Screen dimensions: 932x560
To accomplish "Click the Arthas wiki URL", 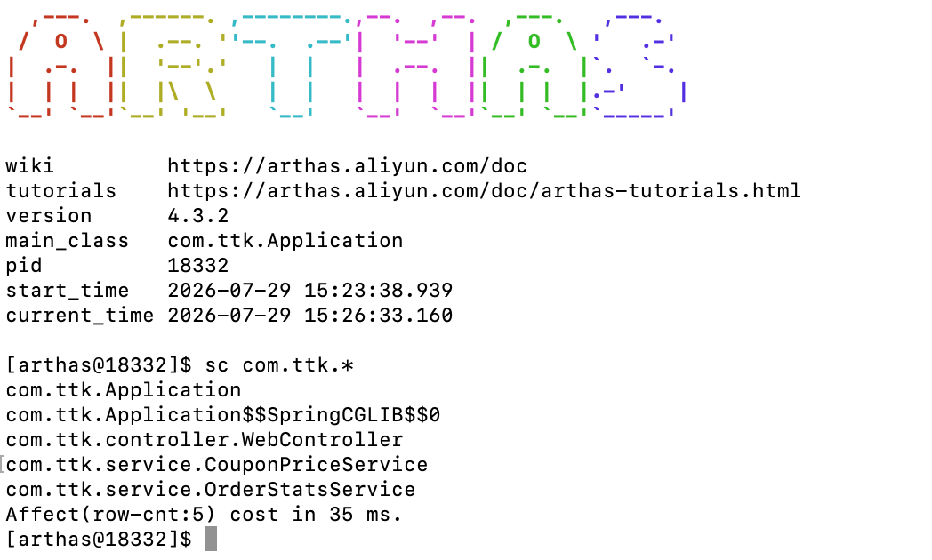I will coord(347,165).
